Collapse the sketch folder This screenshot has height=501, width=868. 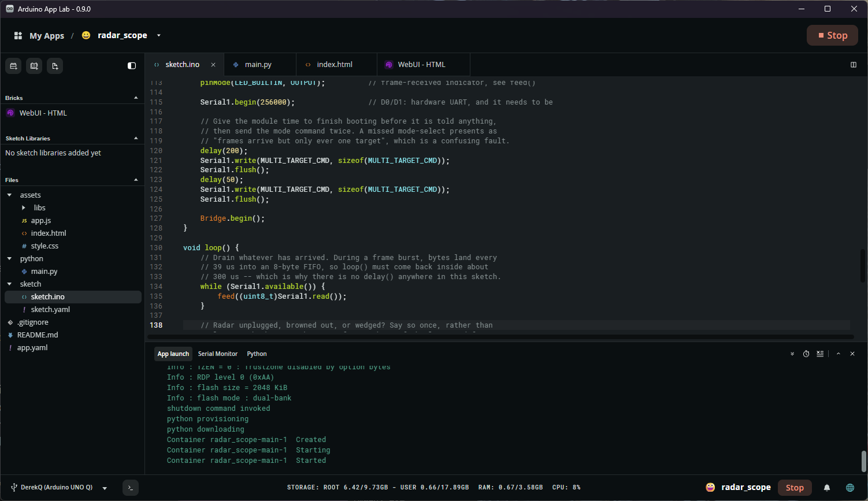(10, 284)
